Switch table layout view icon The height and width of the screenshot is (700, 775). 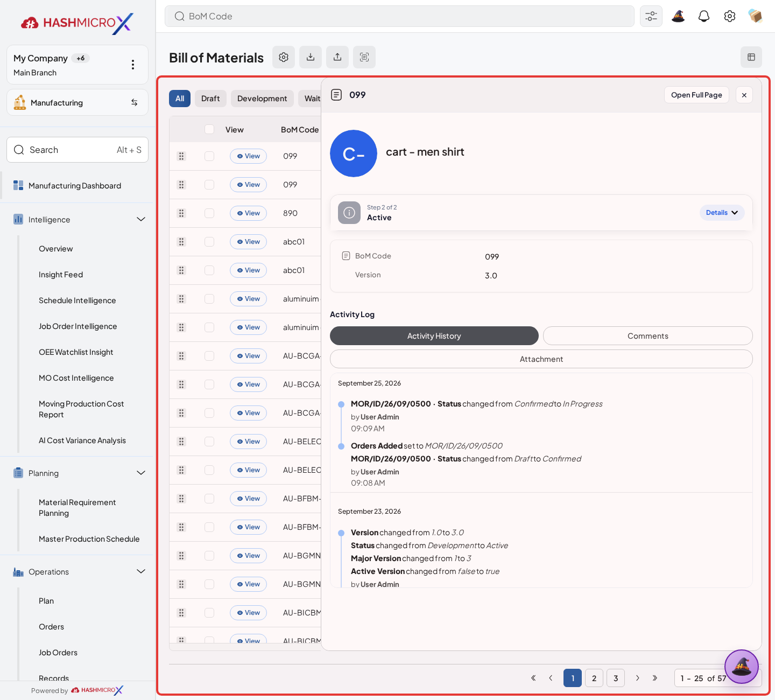click(x=751, y=57)
